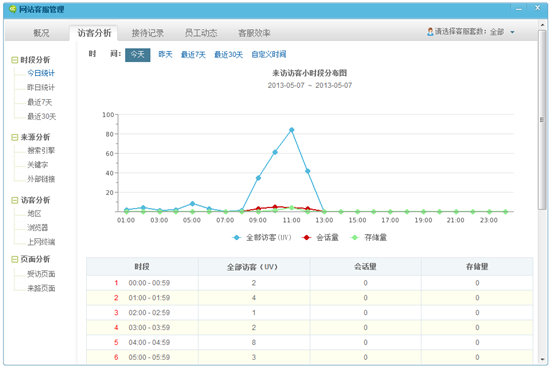Image resolution: width=552 pixels, height=367 pixels.
Task: Select the 今天 time button
Action: coord(138,55)
